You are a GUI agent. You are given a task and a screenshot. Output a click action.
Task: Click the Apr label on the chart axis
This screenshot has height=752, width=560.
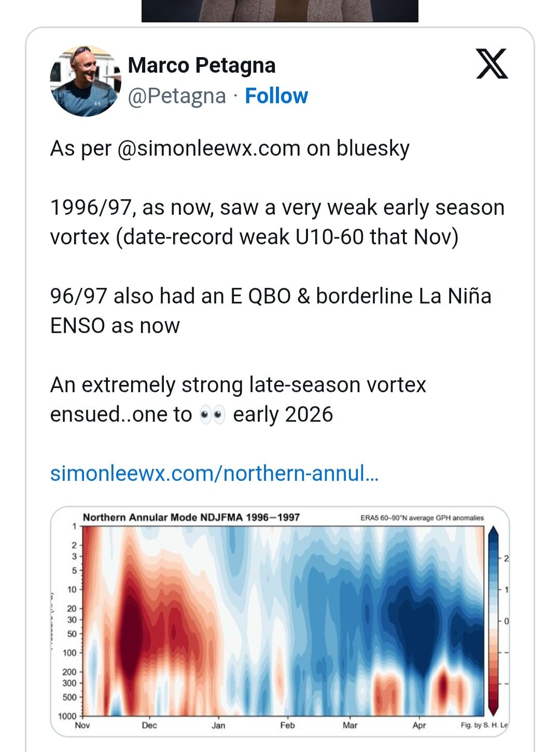[419, 725]
